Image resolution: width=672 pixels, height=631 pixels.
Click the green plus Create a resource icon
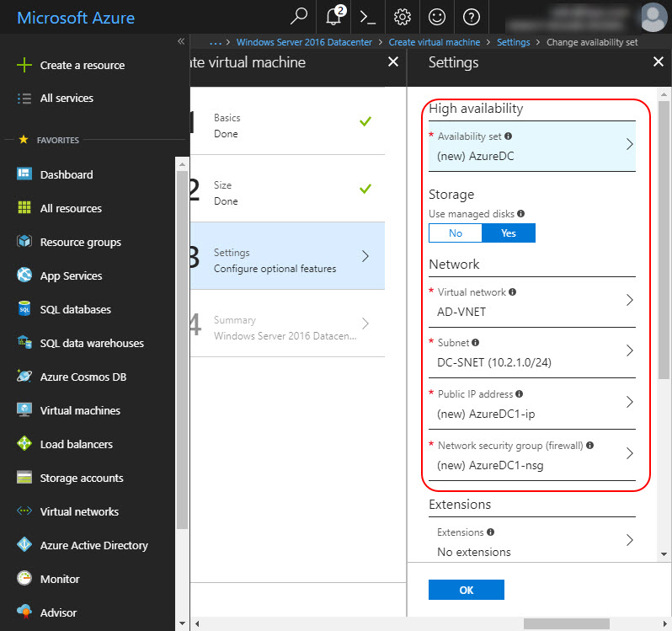tap(24, 65)
